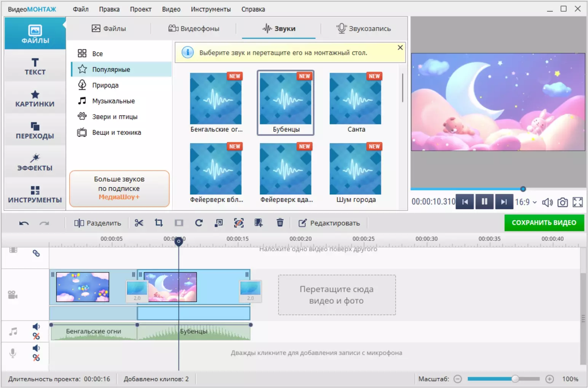Increase timeline zoom with plus button
Viewport: 588px width, 388px height.
tap(550, 379)
